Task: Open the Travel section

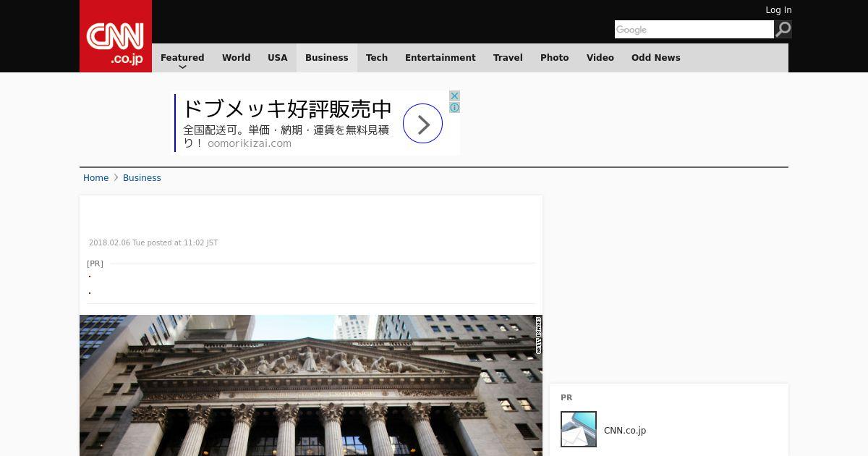Action: [x=508, y=58]
